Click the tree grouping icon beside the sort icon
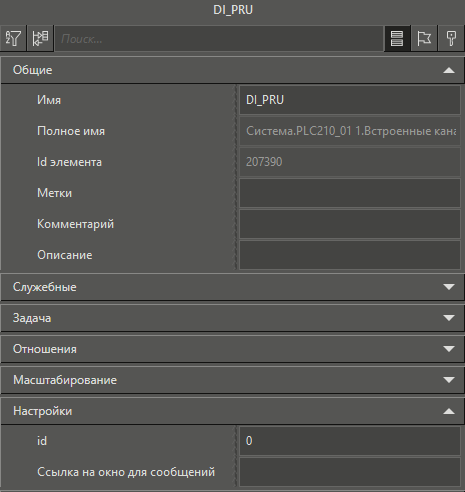Screen dimensions: 465x492 pos(40,38)
